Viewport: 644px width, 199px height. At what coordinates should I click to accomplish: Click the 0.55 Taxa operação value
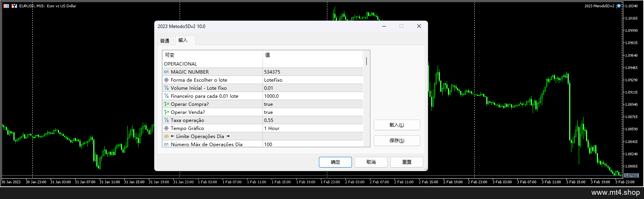pyautogui.click(x=313, y=120)
